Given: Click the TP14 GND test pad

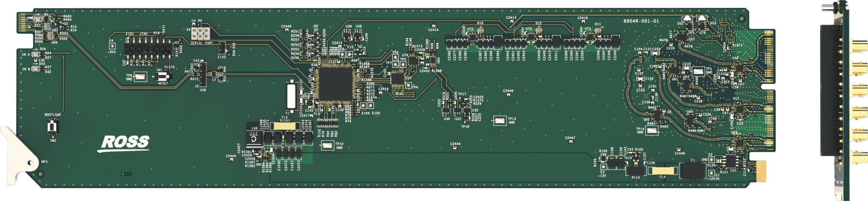Looking at the screenshot, I should pos(652,131).
